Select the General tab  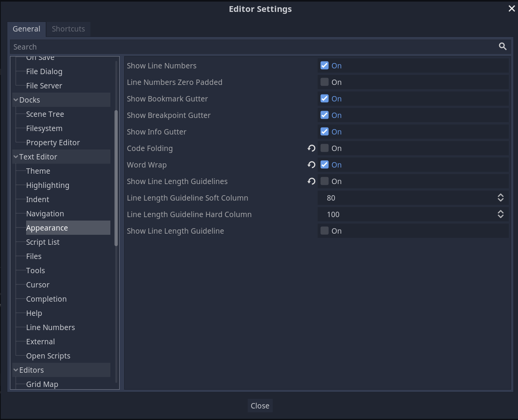click(26, 29)
